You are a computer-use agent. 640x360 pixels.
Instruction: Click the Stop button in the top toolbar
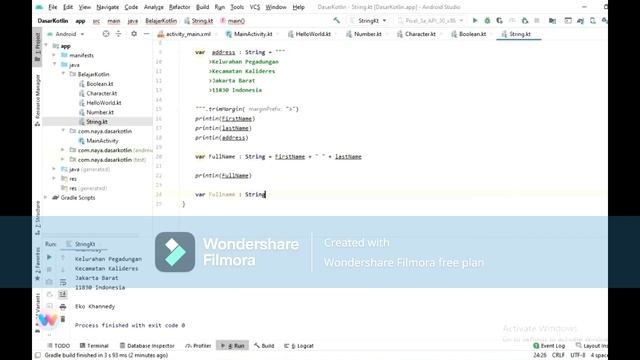pyautogui.click(x=537, y=20)
